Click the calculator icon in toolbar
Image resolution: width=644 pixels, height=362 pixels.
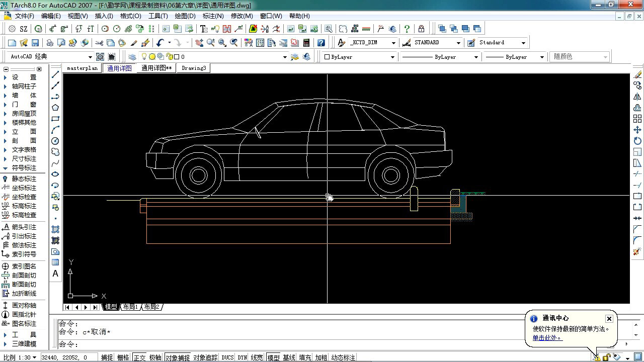[306, 43]
